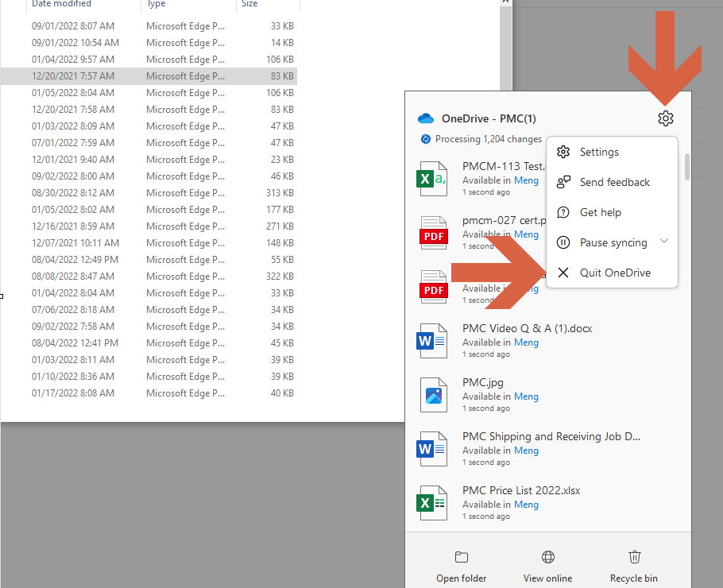Select file name PMC Video Q & A (1).docx
Screen dimensions: 723x588
[x=527, y=328]
